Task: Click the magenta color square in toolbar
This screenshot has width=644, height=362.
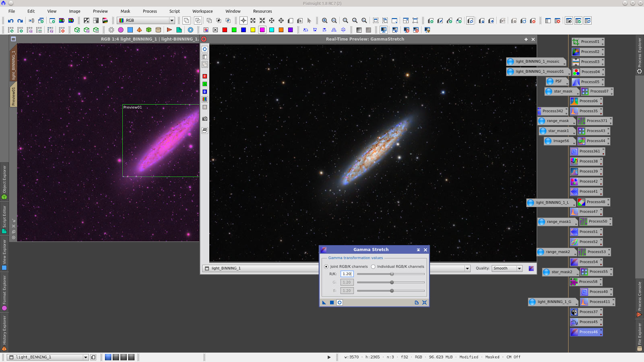Action: point(262,30)
